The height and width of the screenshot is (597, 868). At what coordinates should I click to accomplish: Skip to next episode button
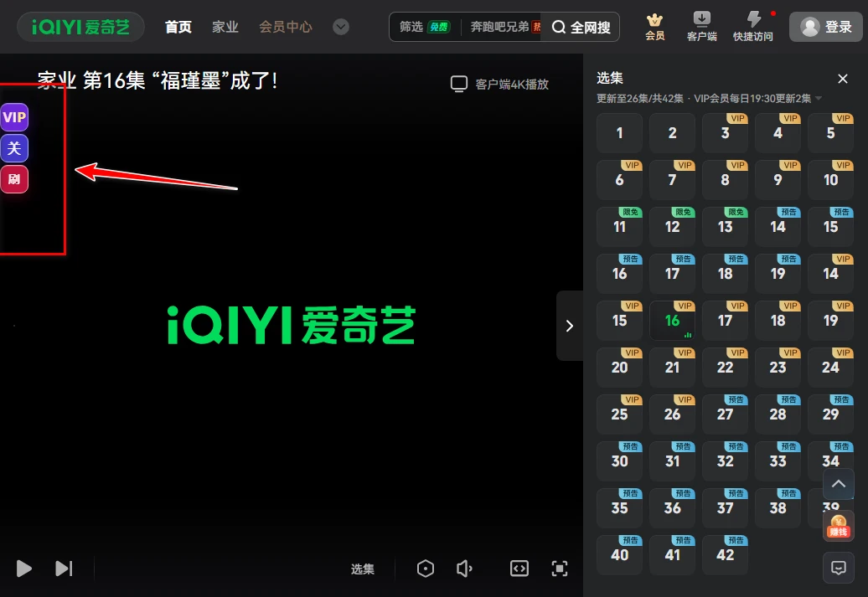pyautogui.click(x=64, y=569)
